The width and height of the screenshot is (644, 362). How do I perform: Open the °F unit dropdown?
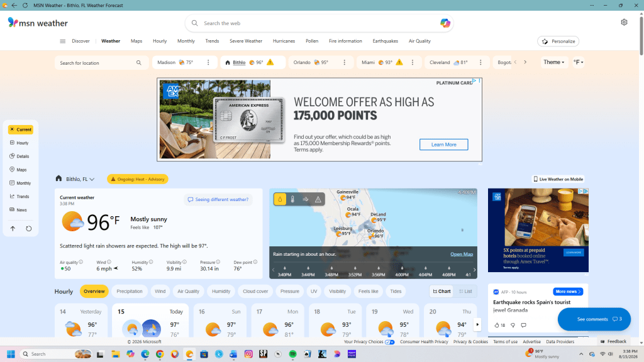(579, 62)
